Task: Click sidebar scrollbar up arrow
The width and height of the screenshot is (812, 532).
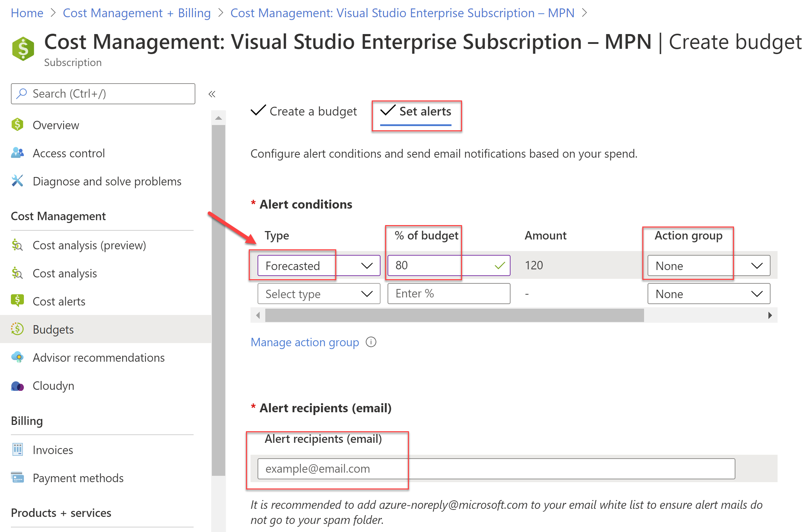Action: coord(219,118)
